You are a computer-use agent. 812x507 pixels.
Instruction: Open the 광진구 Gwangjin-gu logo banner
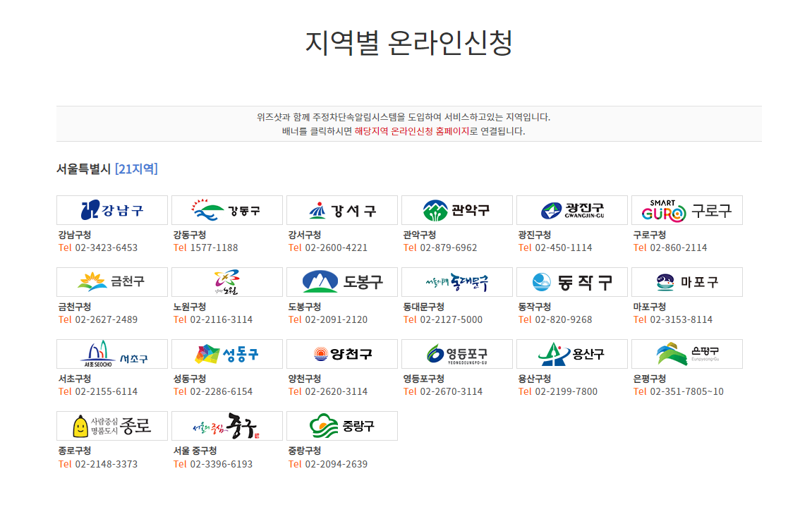571,210
